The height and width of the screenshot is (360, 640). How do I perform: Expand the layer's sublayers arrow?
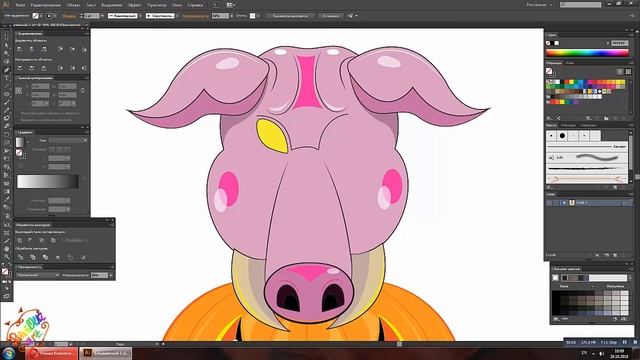click(564, 202)
